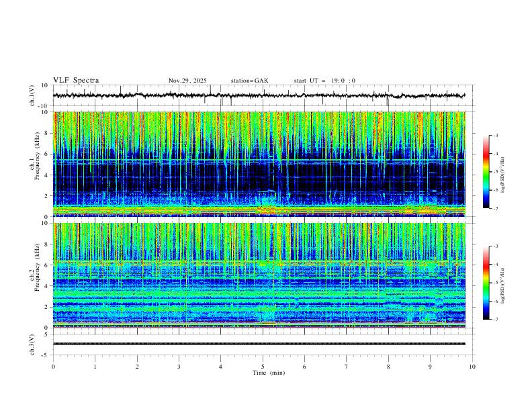This screenshot has width=532, height=411.
Task: Select the "start UT = 19:0 :0" text
Action: click(324, 81)
